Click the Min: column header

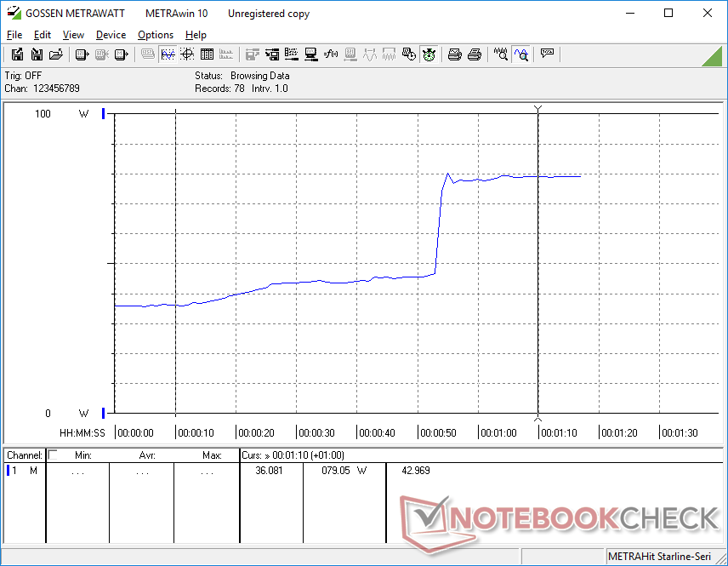[83, 455]
